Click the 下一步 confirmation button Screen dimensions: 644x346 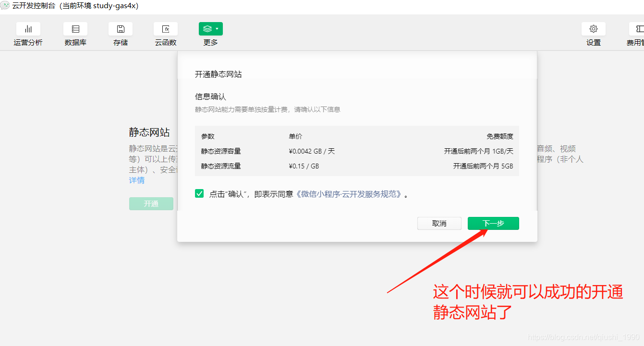click(x=493, y=223)
